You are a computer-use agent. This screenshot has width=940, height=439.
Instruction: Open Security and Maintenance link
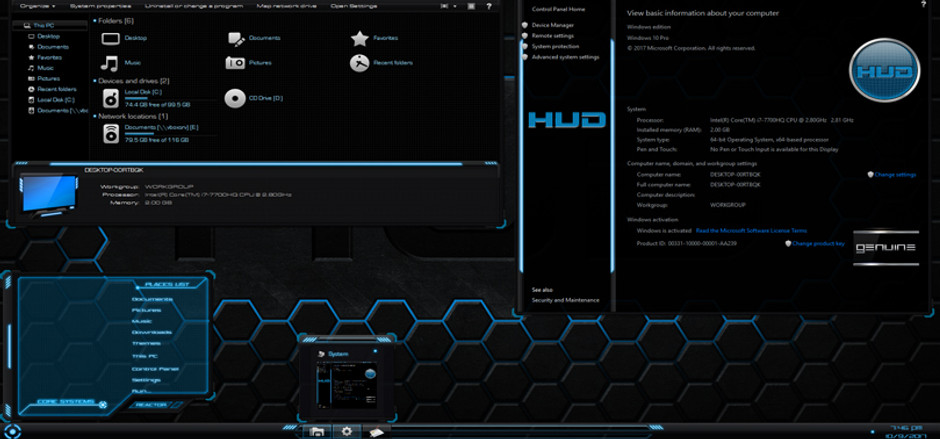565,300
